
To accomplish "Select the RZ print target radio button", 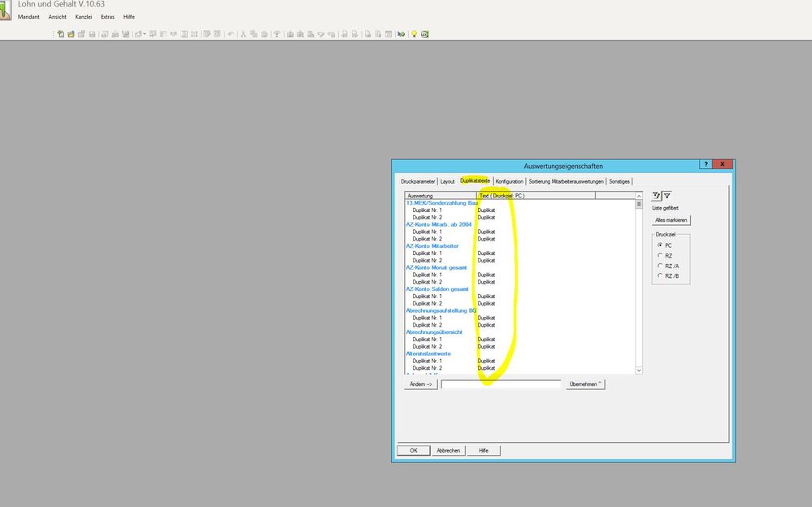I will pos(660,255).
